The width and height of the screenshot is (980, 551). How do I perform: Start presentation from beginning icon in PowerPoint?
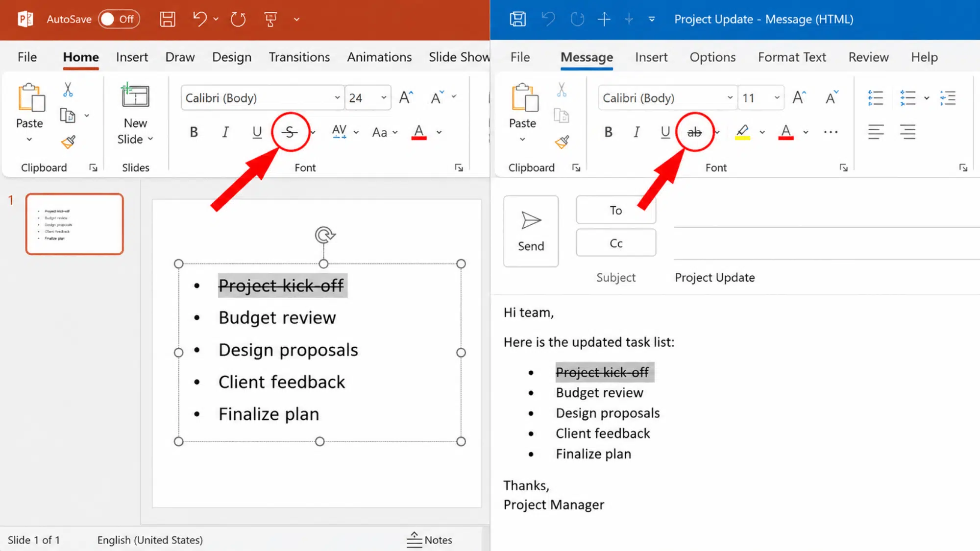(270, 19)
